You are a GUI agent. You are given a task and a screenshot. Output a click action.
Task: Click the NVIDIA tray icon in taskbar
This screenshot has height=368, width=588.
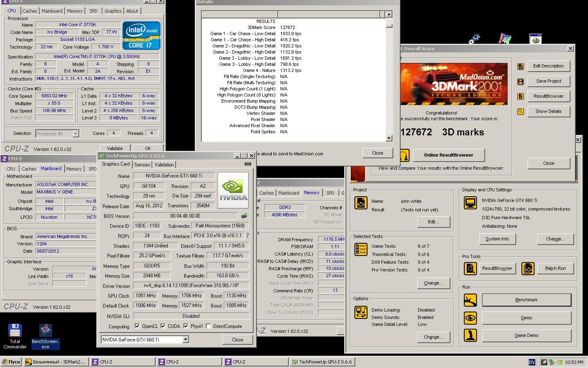tap(559, 362)
